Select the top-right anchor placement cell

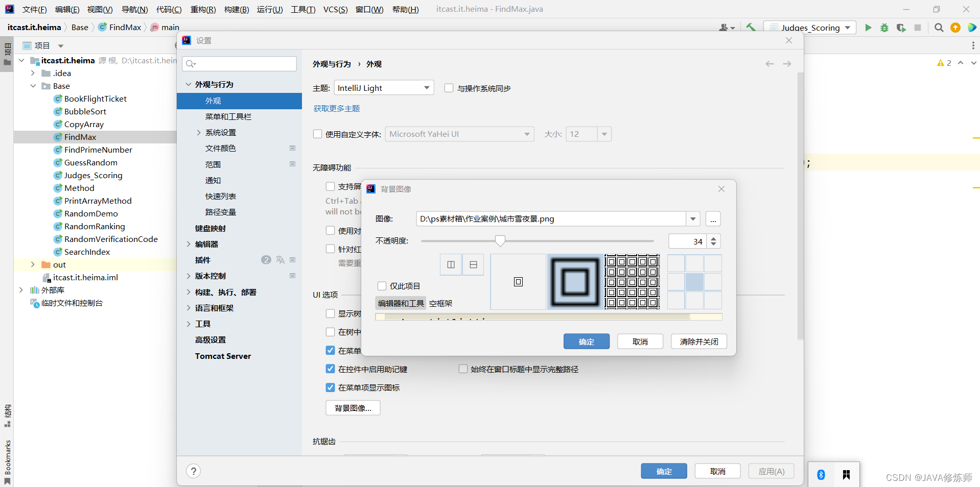[713, 263]
